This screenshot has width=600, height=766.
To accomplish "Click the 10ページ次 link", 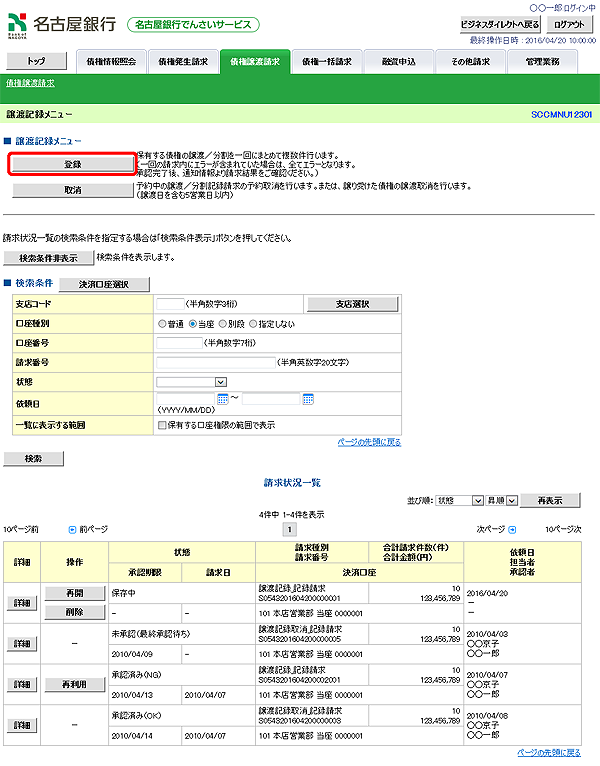I will 563,530.
